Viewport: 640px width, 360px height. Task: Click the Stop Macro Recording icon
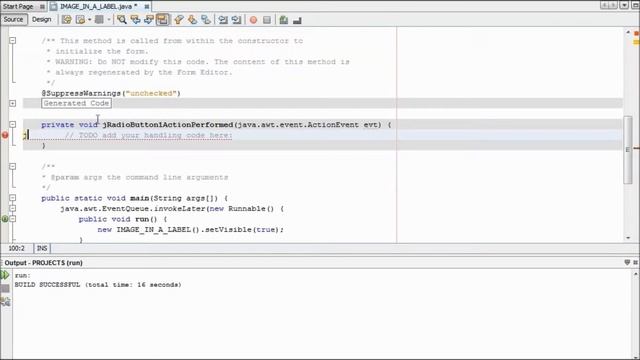pos(267,20)
